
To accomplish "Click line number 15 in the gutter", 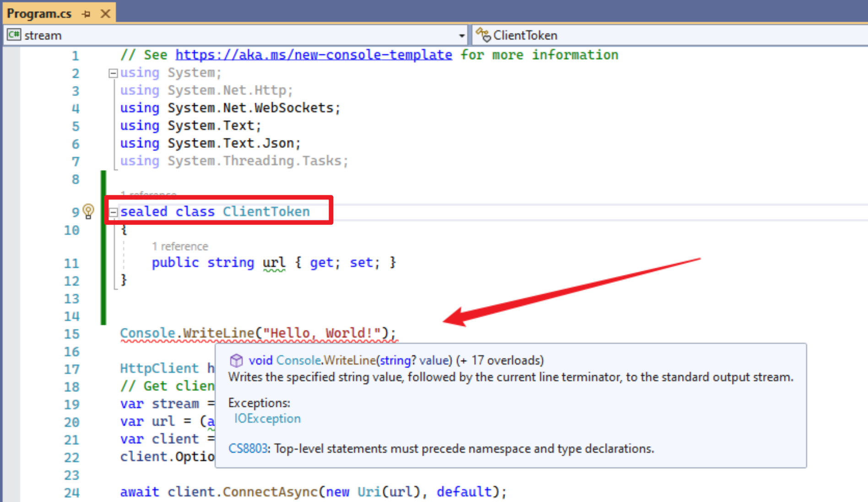I will click(72, 334).
